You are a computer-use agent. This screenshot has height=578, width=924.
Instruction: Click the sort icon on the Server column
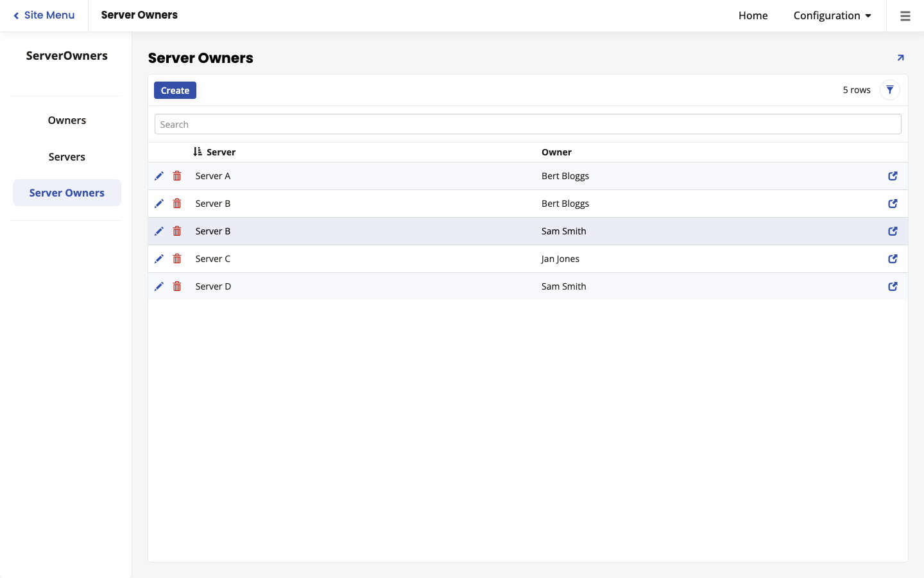tap(198, 152)
